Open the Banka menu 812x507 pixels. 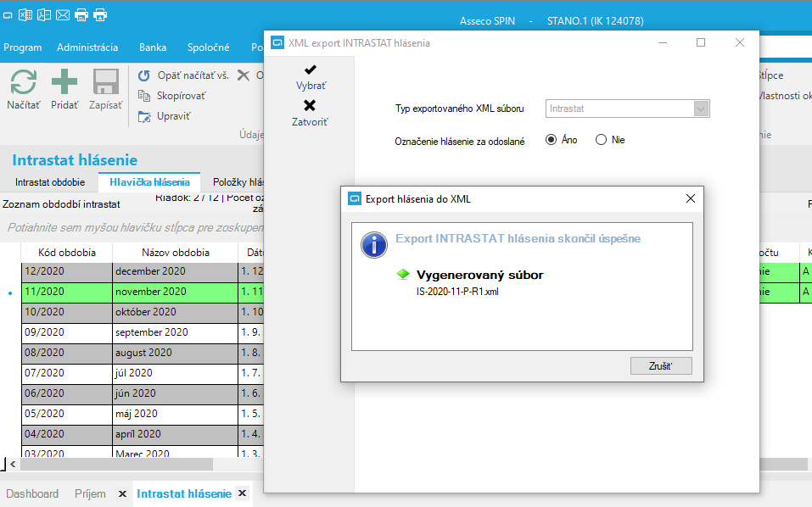tap(153, 47)
